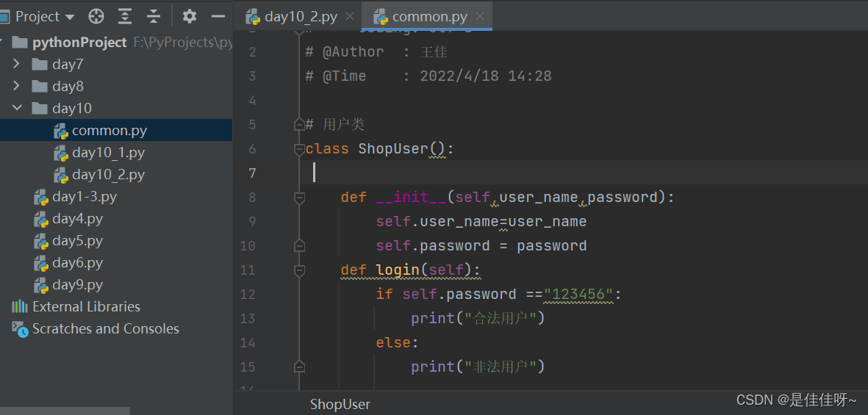This screenshot has width=868, height=415.
Task: Click line number 7 in gutter
Action: pos(252,173)
